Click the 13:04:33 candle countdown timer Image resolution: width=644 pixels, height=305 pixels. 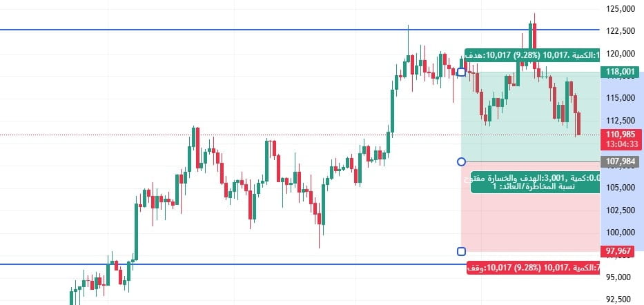pyautogui.click(x=620, y=144)
